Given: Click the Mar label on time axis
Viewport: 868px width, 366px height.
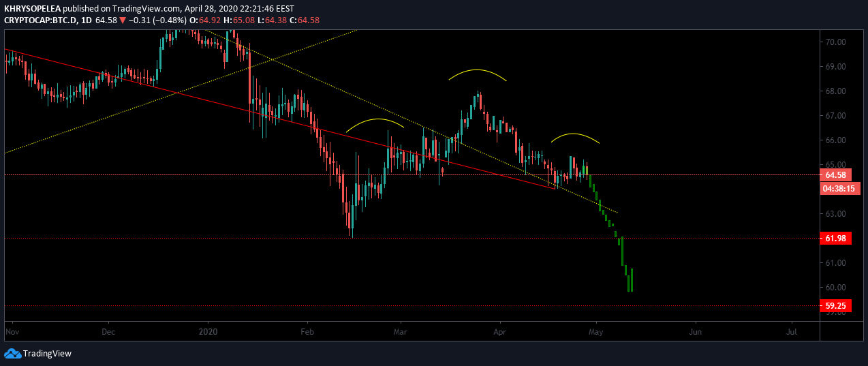Looking at the screenshot, I should point(401,332).
